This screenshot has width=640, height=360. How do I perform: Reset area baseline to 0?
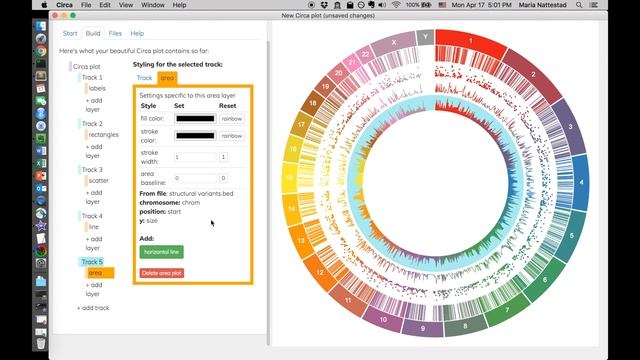click(x=223, y=178)
